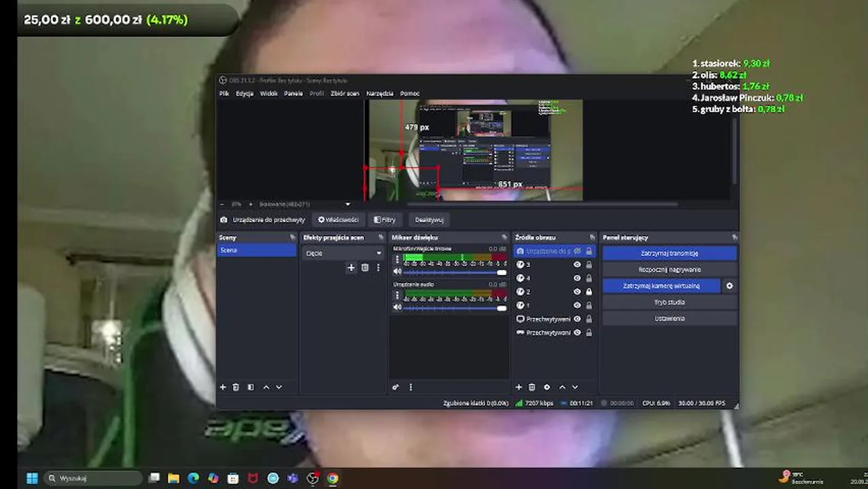
Task: Click the Zatrzymaj transmisję button
Action: pyautogui.click(x=670, y=253)
